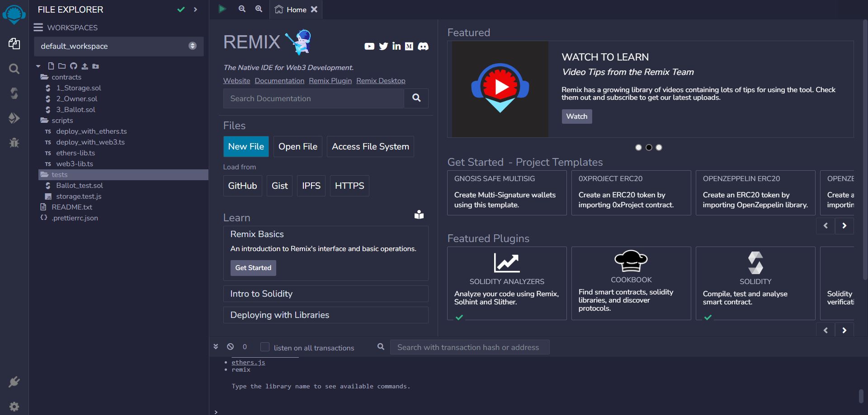Click the clear console icon in terminal
Viewport: 868px width, 415px height.
tap(231, 347)
